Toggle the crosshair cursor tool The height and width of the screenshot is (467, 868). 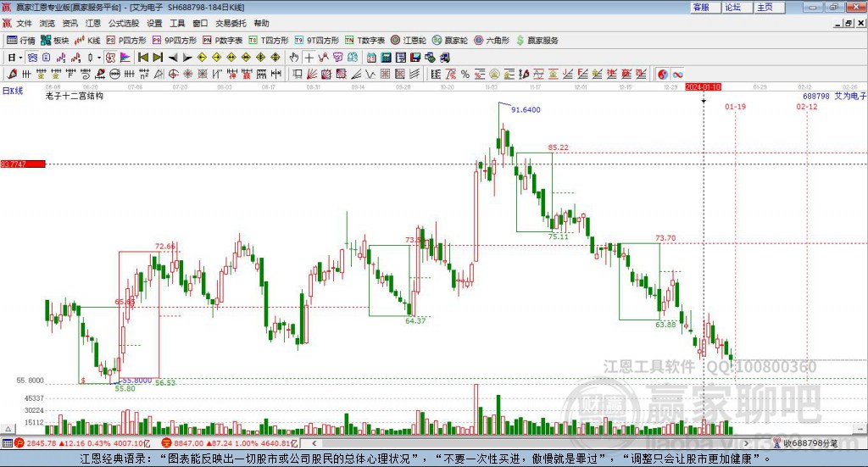tap(309, 58)
